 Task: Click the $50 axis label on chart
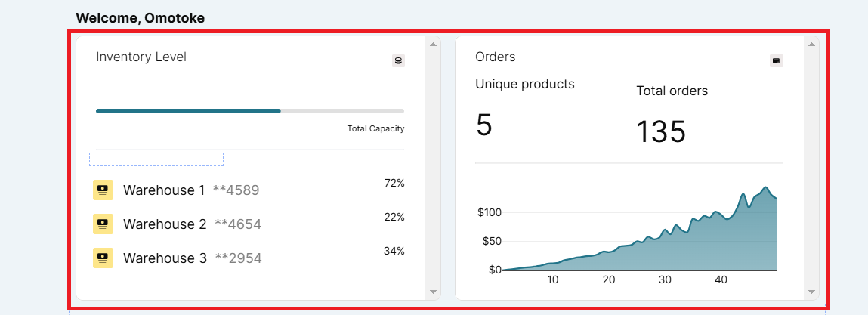point(492,241)
